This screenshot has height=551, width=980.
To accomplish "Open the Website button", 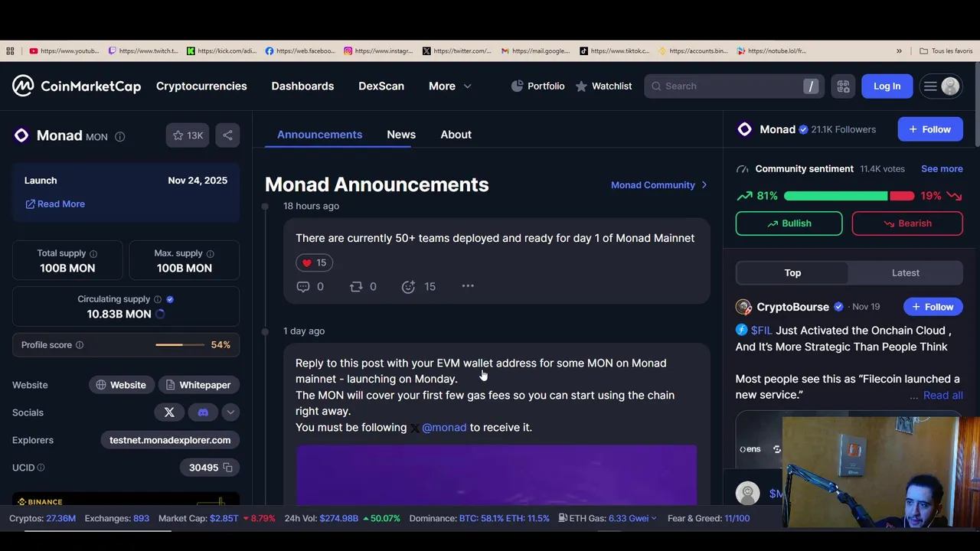I will pos(122,385).
